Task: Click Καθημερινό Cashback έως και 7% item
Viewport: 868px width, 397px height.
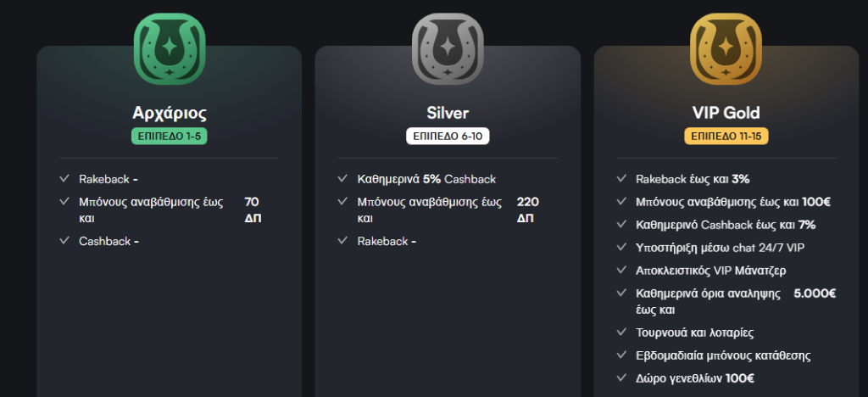Action: pos(726,225)
